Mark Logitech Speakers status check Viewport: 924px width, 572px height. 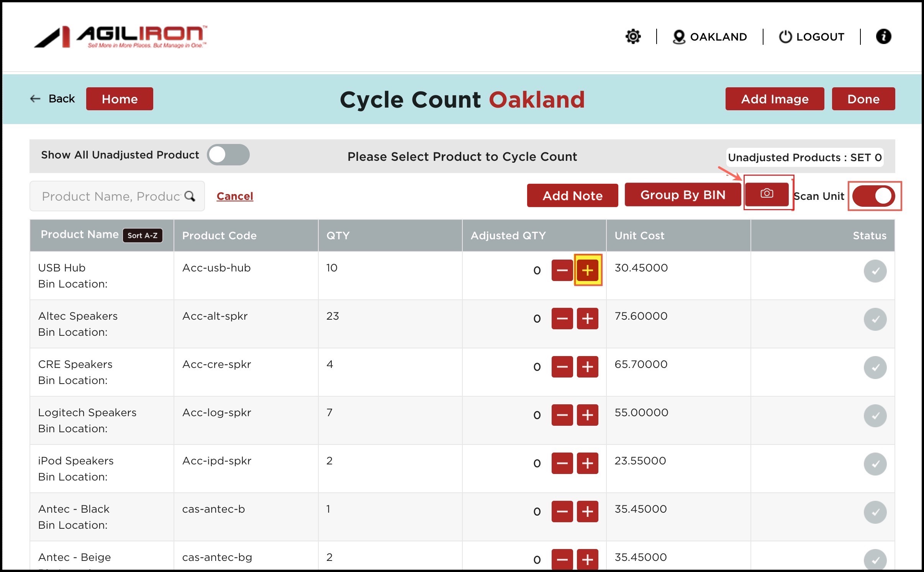(x=875, y=416)
